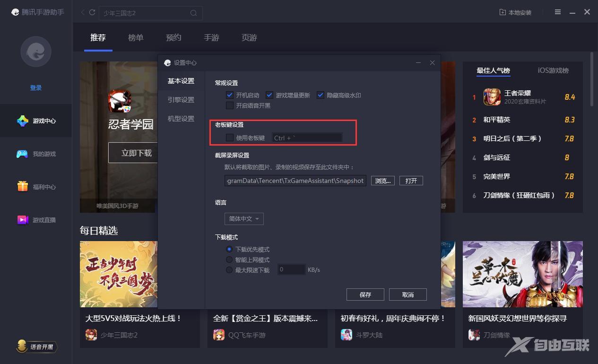Screen dimensions: 598x364
Task: Click the 少年三国志2 small game icon
Action: 91,335
